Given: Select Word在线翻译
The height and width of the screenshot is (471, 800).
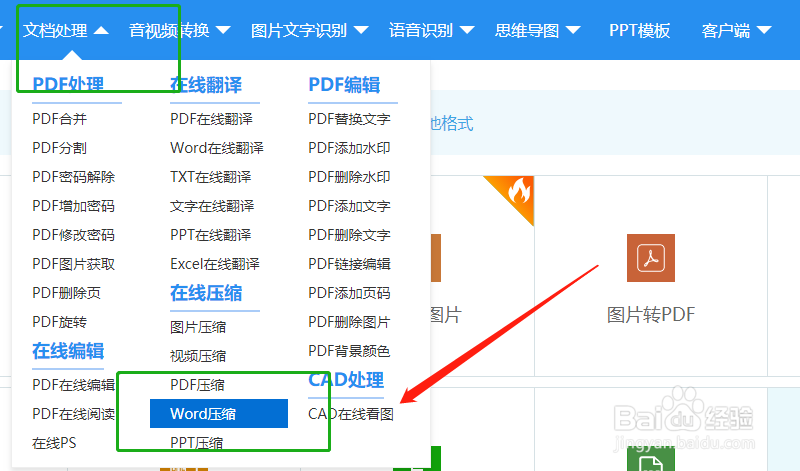Looking at the screenshot, I should point(217,148).
